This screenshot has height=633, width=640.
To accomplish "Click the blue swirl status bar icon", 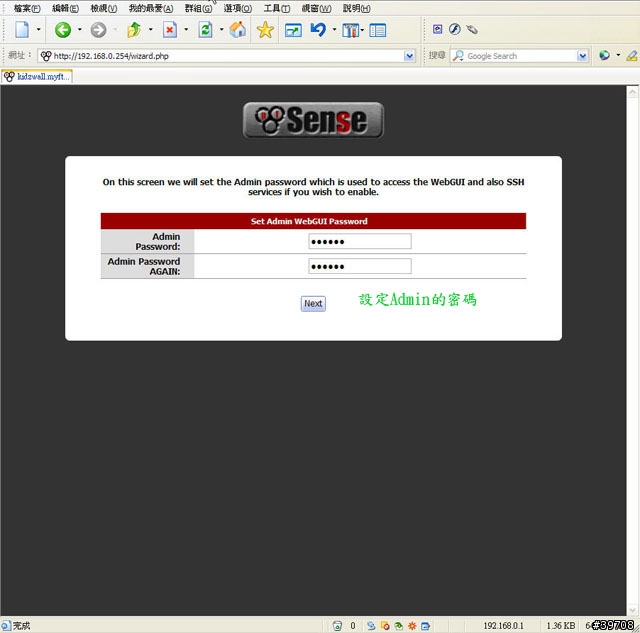I will (371, 625).
